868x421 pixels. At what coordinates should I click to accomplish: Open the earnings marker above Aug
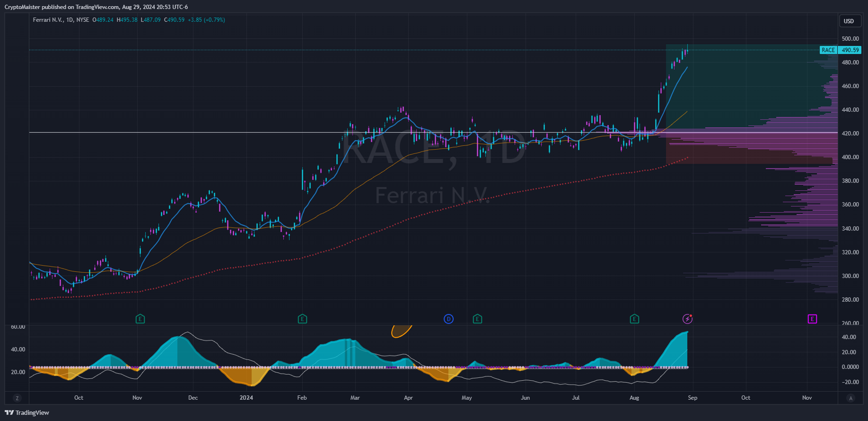634,319
